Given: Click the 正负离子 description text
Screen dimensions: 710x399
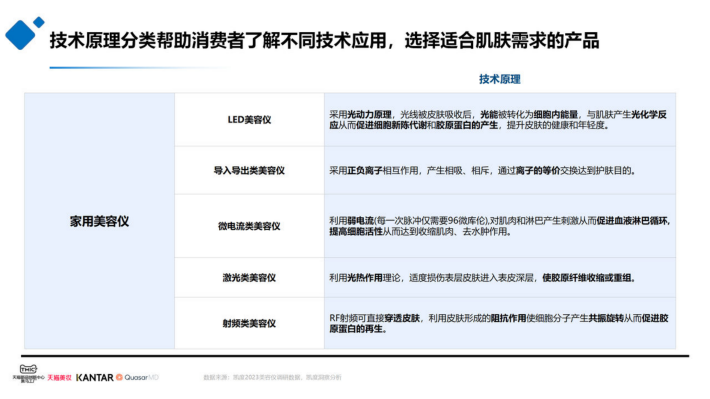Looking at the screenshot, I should pyautogui.click(x=365, y=171).
